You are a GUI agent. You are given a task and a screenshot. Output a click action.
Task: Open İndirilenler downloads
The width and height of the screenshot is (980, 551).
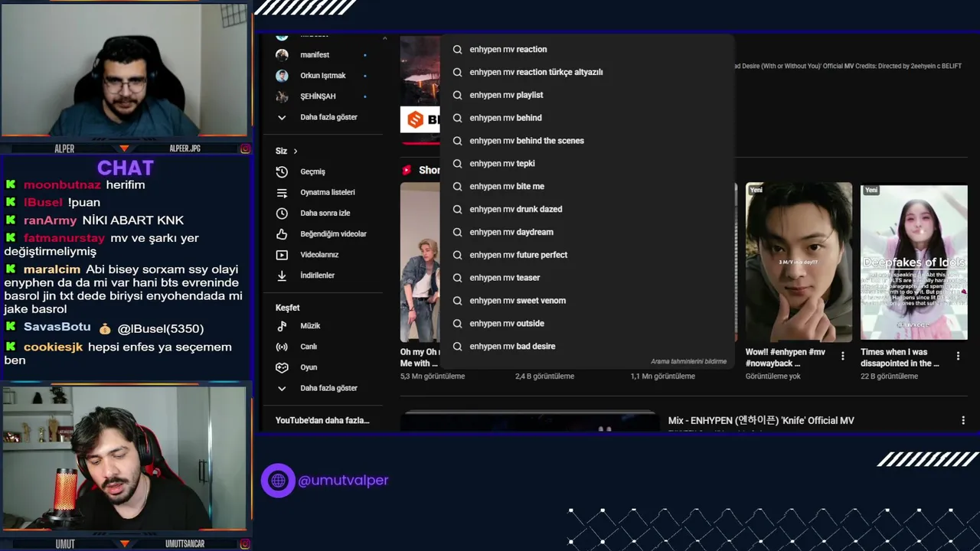[x=317, y=275]
